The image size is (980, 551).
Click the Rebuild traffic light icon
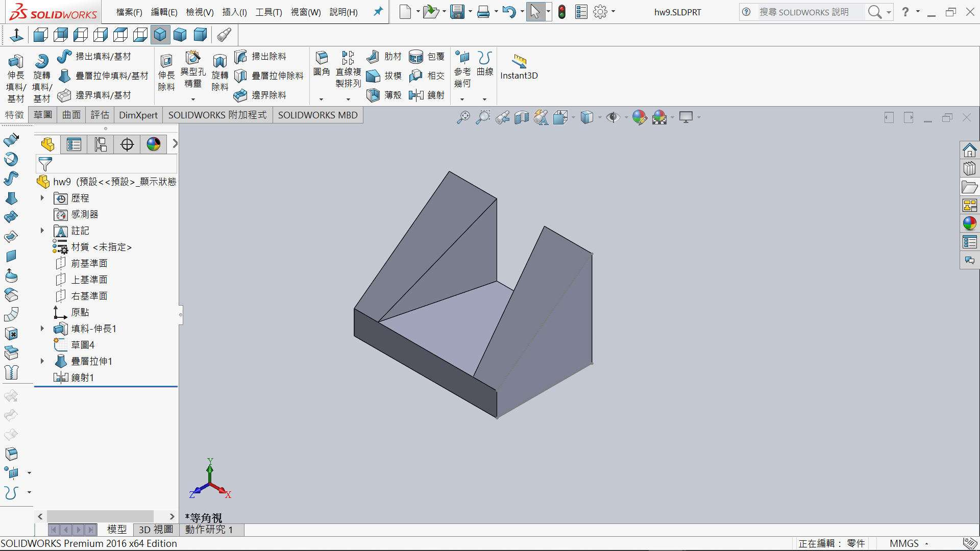coord(562,12)
